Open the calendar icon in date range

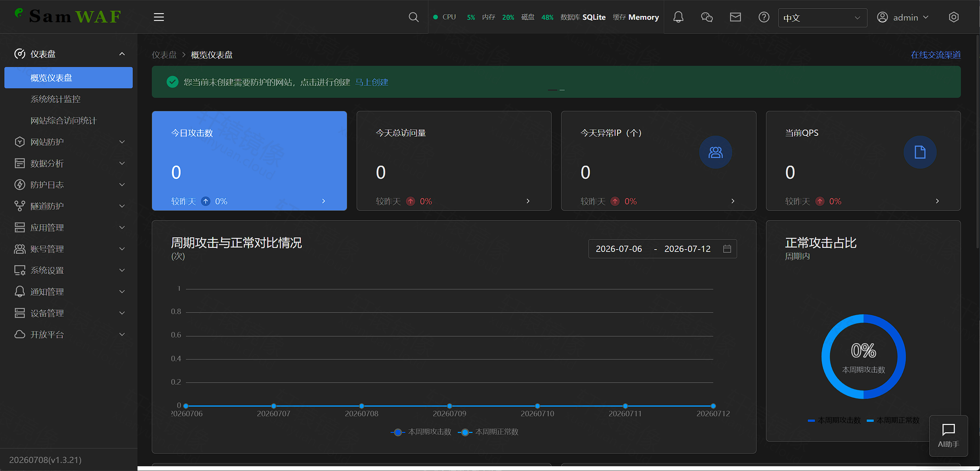(x=727, y=249)
